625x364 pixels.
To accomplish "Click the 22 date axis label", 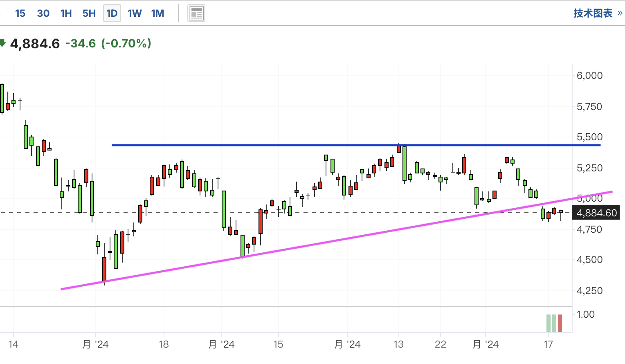I will [x=441, y=344].
